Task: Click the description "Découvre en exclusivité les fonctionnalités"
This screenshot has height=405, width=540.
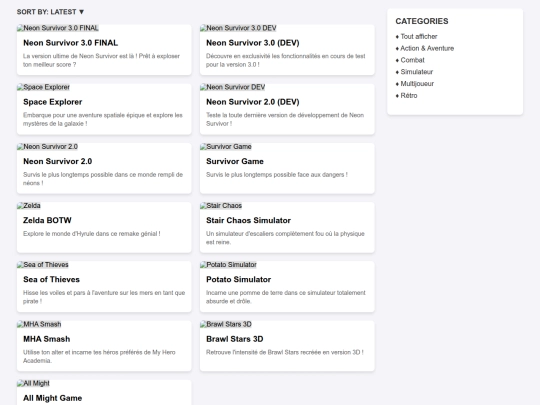Action: [285, 60]
